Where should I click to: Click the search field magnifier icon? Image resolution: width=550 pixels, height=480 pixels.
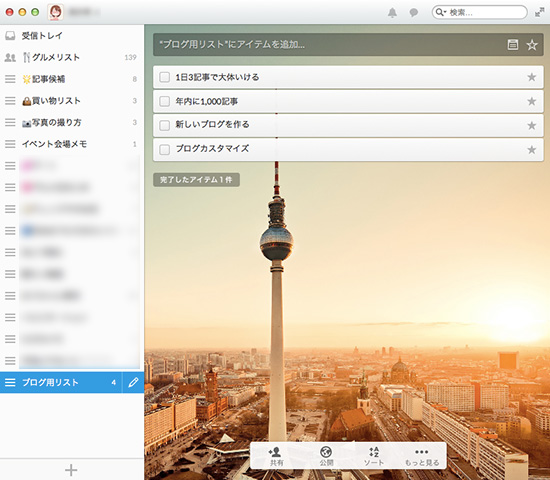coord(440,13)
